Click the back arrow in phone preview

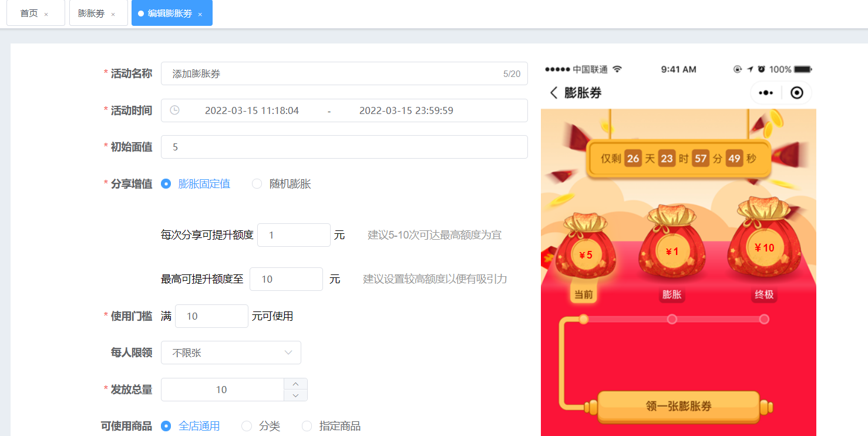(553, 93)
